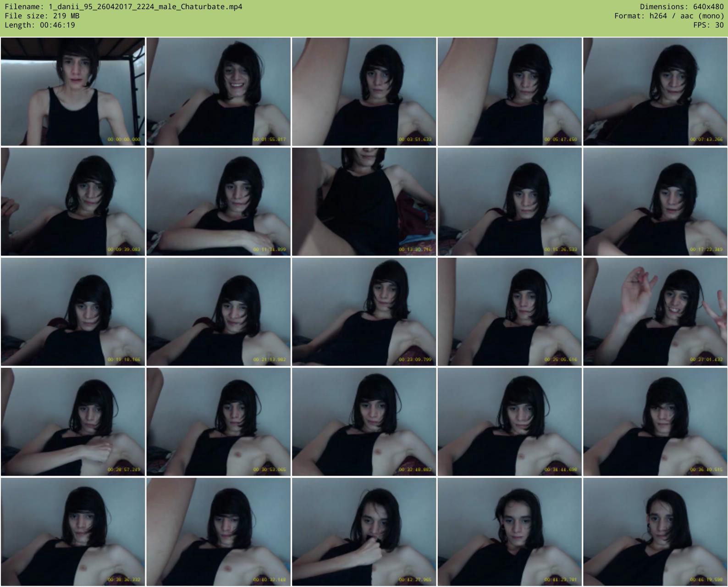
Task: Pick the final frame at 00:46:19
Action: coord(655,532)
